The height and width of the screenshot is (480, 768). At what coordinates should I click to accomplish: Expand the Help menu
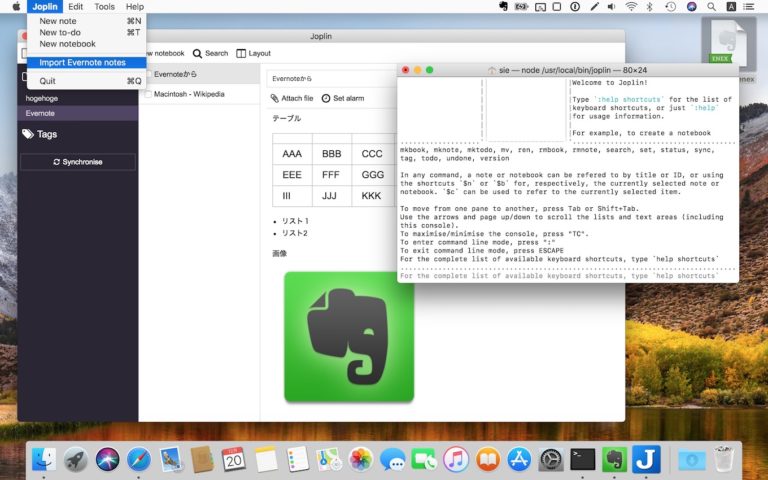pyautogui.click(x=134, y=7)
